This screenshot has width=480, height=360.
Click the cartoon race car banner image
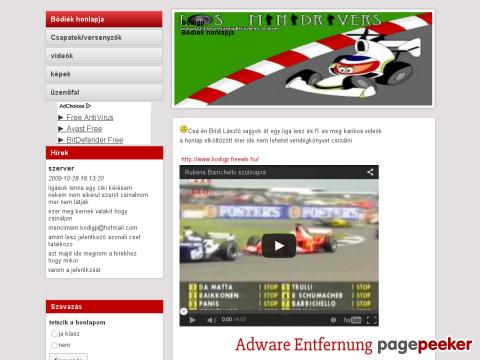pyautogui.click(x=303, y=59)
